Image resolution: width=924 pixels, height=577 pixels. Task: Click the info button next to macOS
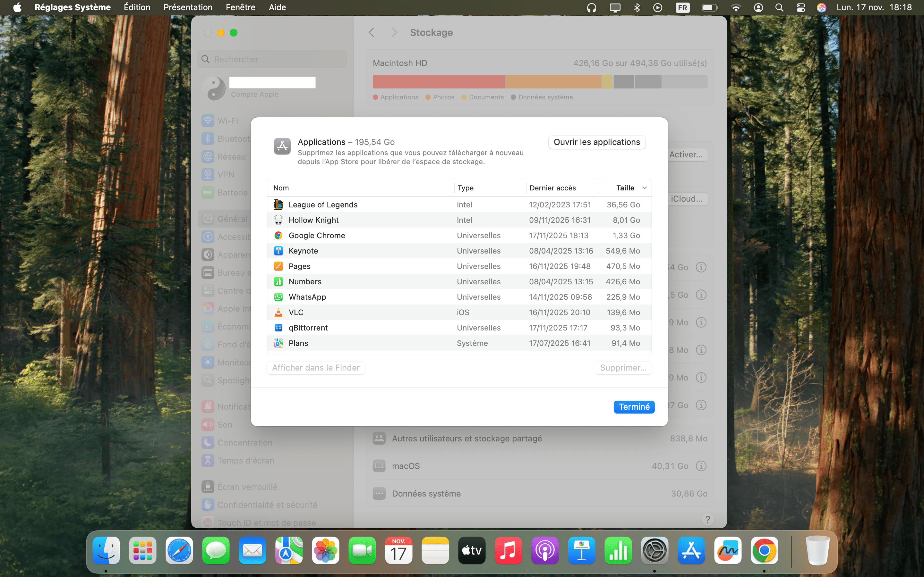[701, 466]
